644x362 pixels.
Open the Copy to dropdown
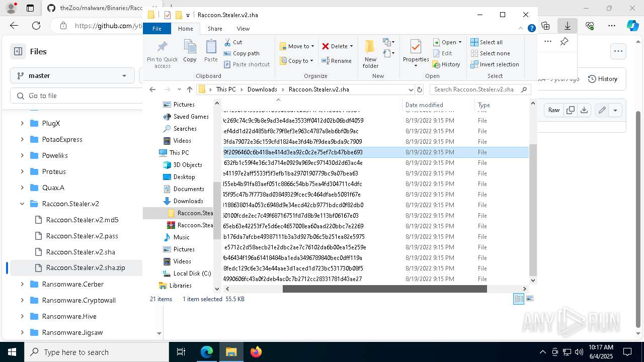tap(297, 61)
